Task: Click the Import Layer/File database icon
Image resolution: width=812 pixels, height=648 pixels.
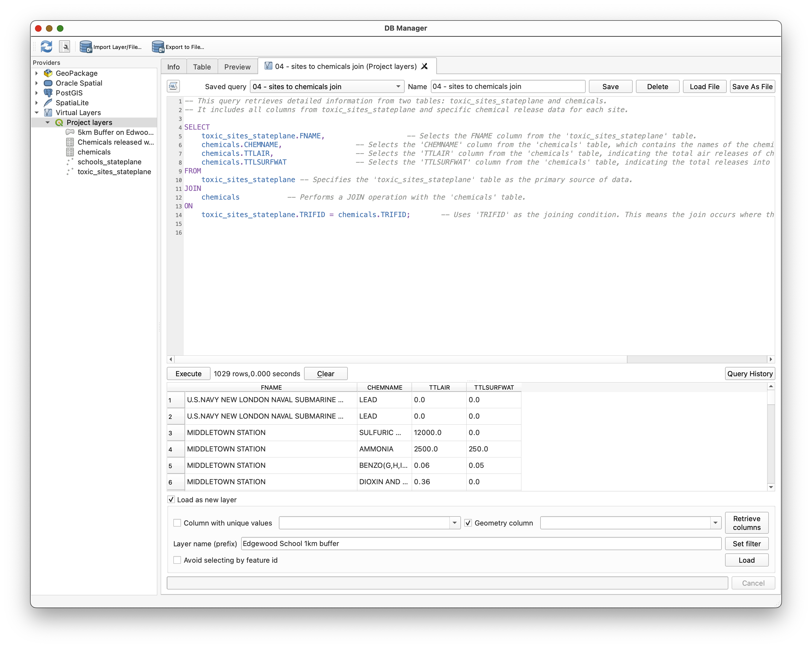Action: [86, 47]
